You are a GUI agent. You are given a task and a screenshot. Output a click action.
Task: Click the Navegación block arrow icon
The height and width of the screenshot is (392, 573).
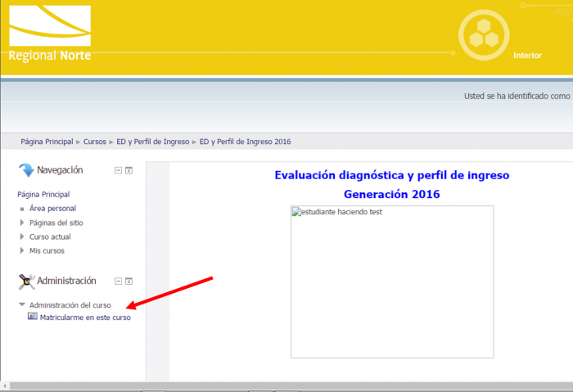pyautogui.click(x=26, y=170)
